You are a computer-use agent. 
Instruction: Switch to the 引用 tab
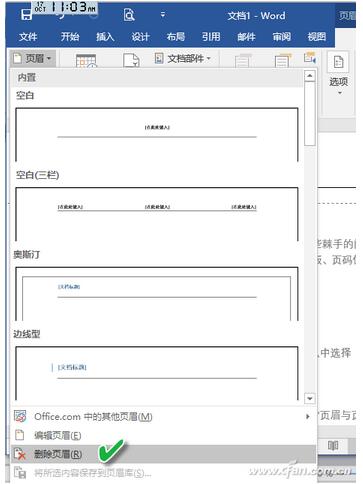pos(211,37)
